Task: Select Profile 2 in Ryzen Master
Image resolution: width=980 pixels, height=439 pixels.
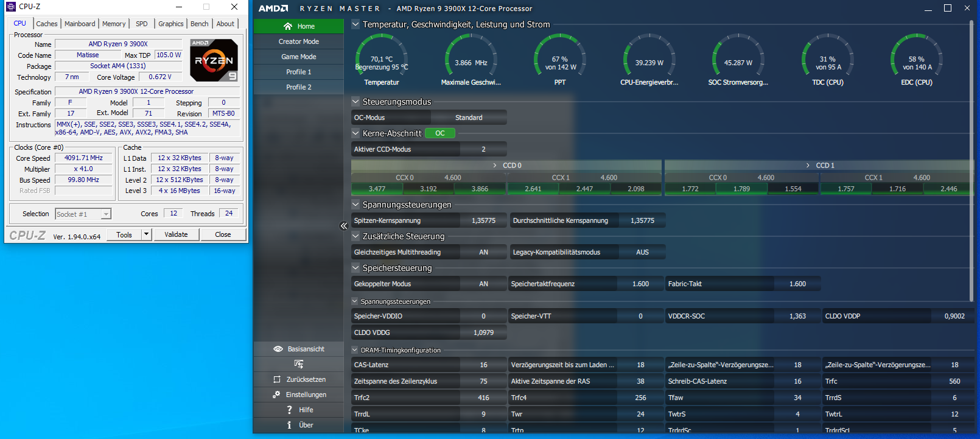Action: tap(298, 87)
